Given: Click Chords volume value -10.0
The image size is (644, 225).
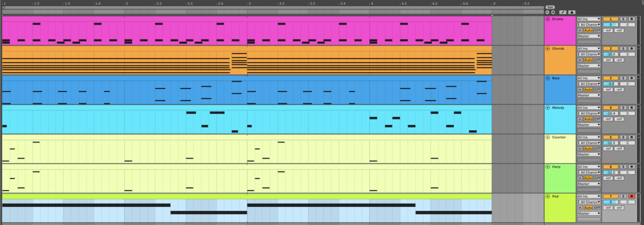Looking at the screenshot, I should click(x=611, y=54).
